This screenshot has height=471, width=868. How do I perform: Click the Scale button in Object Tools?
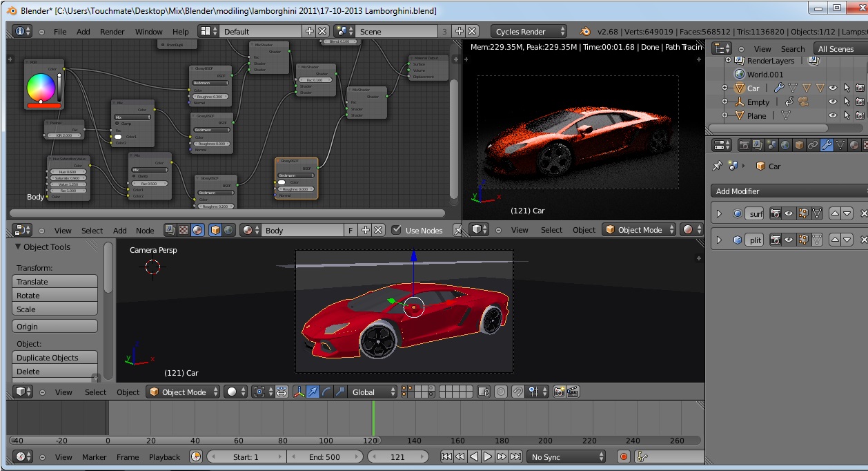pos(55,309)
